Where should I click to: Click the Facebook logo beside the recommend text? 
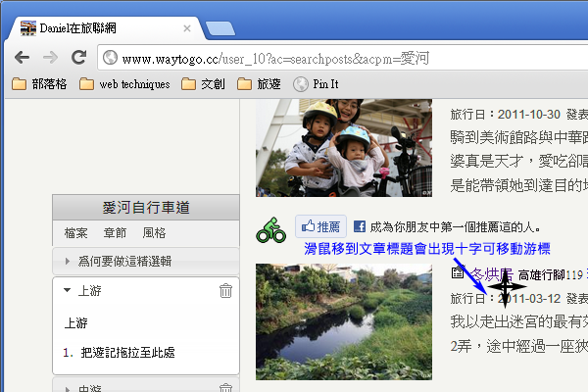[360, 224]
